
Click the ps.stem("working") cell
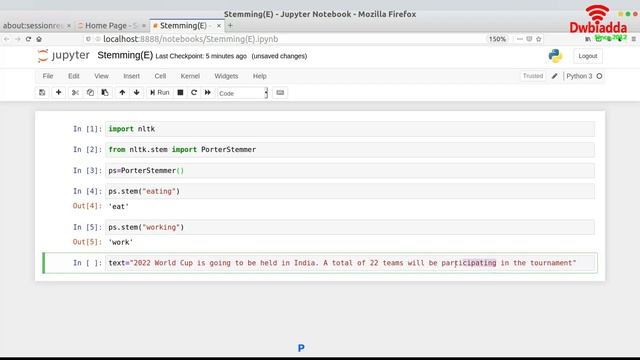(350, 227)
